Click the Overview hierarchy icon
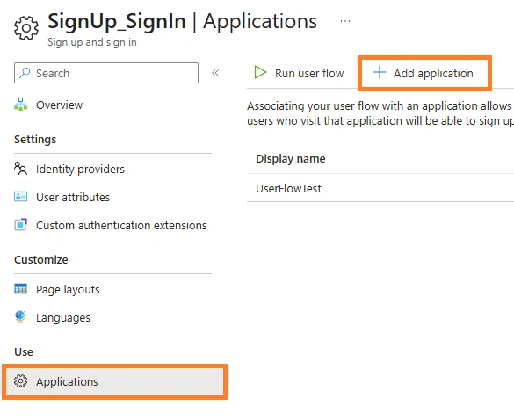Image resolution: width=514 pixels, height=420 pixels. [x=21, y=105]
